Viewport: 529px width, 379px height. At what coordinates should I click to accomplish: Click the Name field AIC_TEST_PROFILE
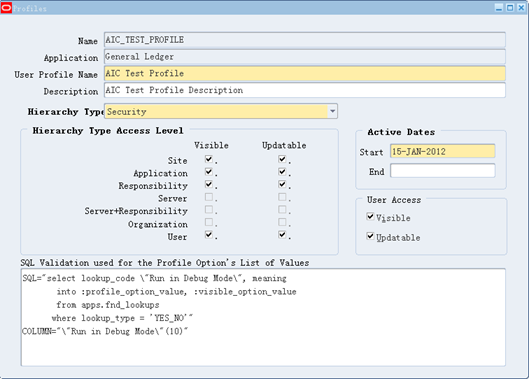tap(305, 40)
